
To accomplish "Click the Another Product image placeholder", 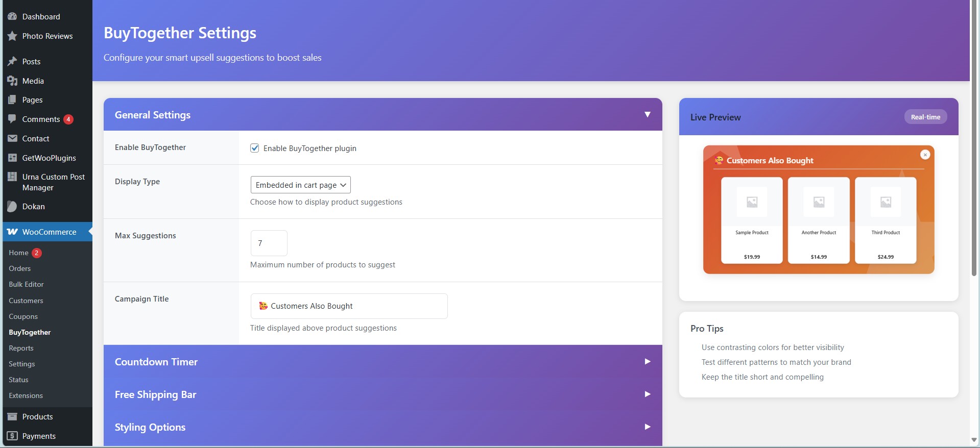I will point(819,202).
